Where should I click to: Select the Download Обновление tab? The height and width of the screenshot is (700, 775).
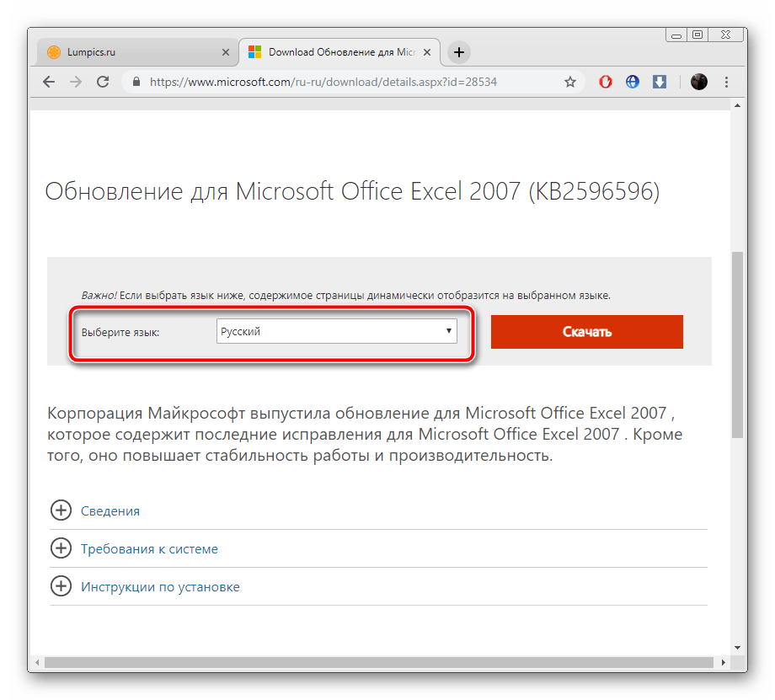tap(337, 52)
